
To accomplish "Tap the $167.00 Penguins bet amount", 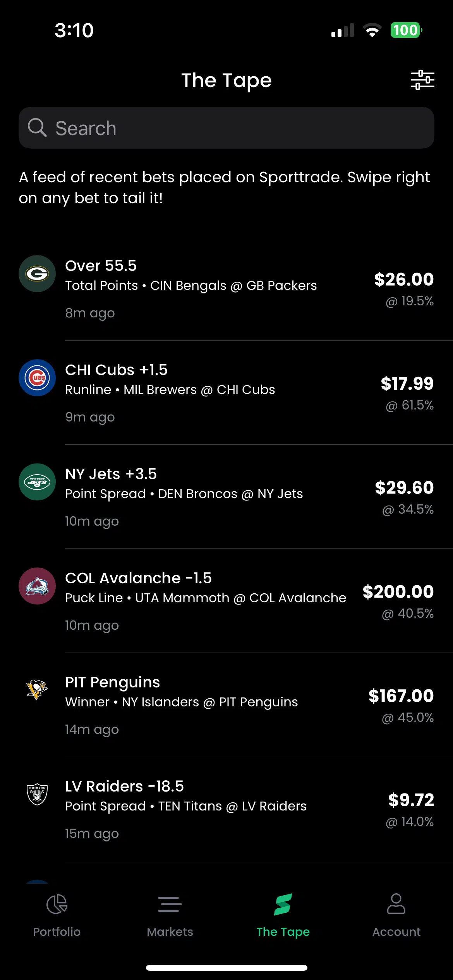I will click(x=401, y=696).
